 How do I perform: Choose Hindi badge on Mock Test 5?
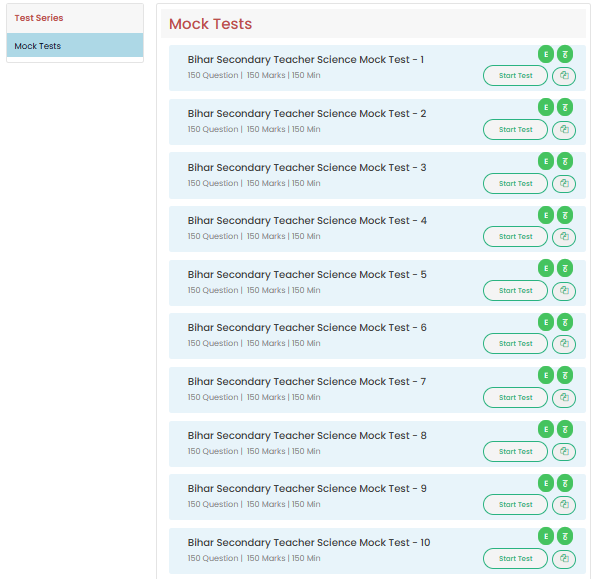[565, 268]
